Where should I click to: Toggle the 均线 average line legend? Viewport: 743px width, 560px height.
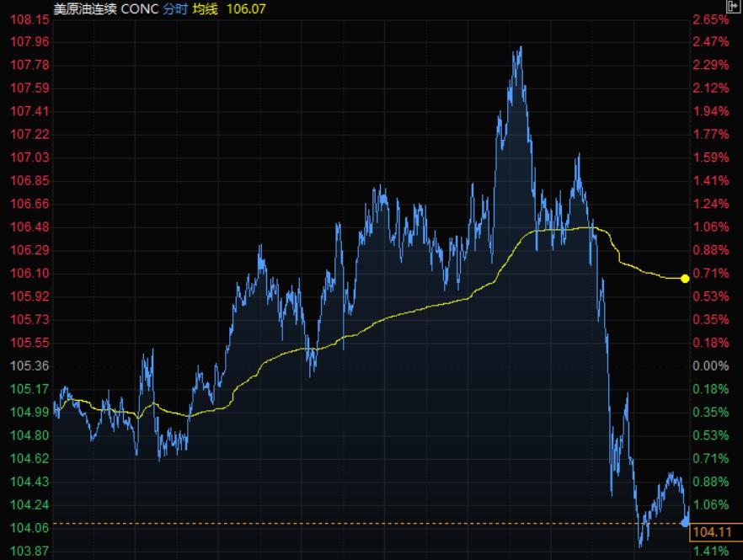(x=206, y=8)
